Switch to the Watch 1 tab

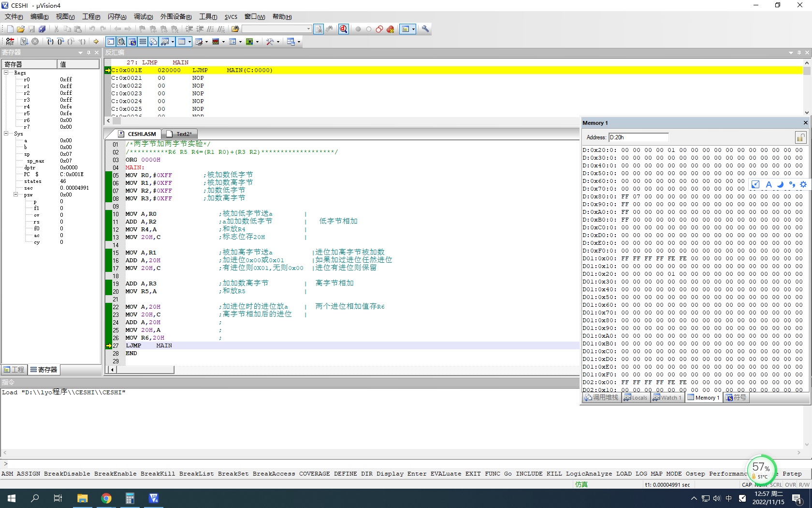click(667, 398)
